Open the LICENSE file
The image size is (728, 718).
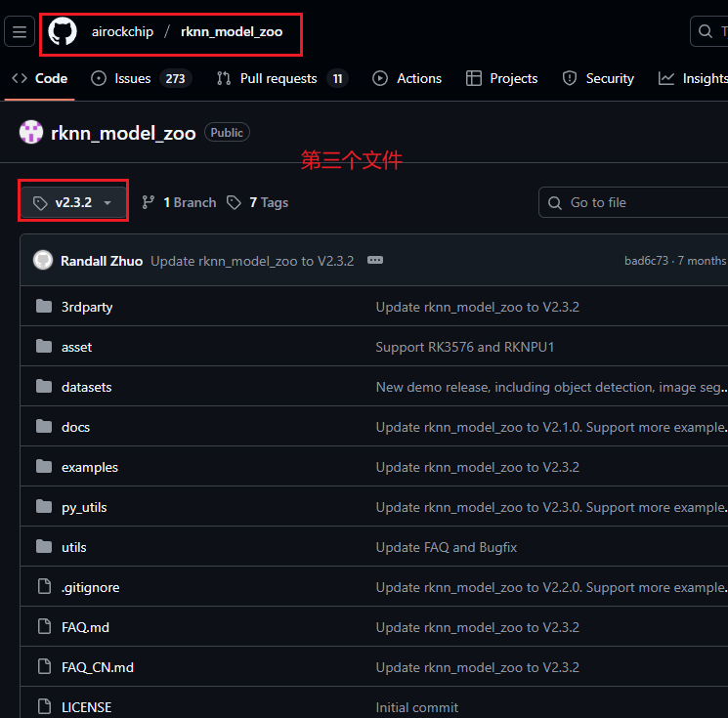coord(87,707)
